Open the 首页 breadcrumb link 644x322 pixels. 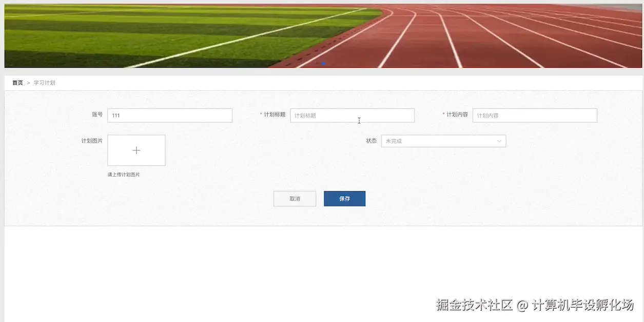pos(17,83)
